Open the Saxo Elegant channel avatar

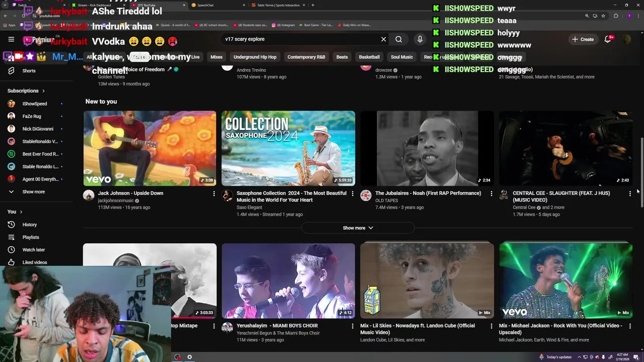coord(227,196)
